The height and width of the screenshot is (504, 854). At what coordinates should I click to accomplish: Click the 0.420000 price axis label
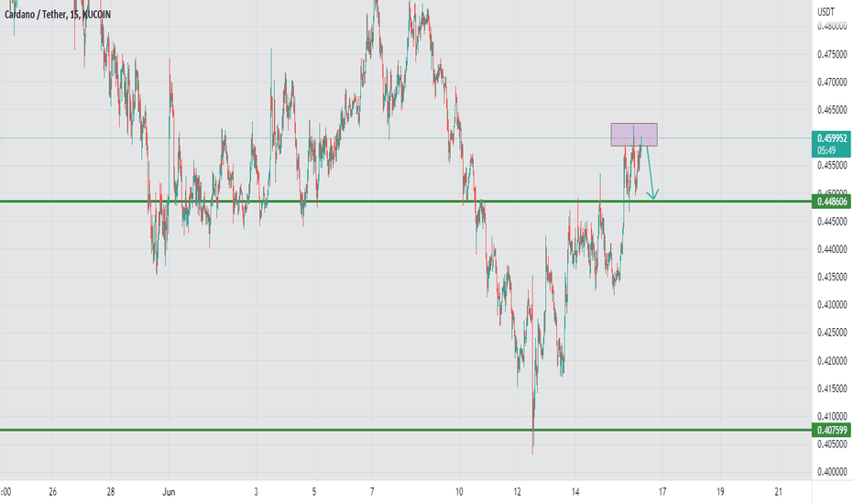coord(832,361)
